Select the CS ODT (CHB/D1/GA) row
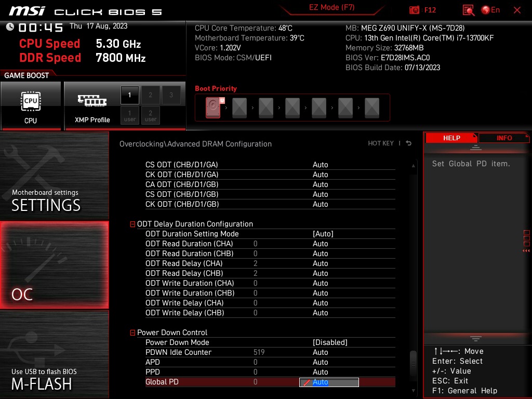Image resolution: width=532 pixels, height=399 pixels. (270, 165)
